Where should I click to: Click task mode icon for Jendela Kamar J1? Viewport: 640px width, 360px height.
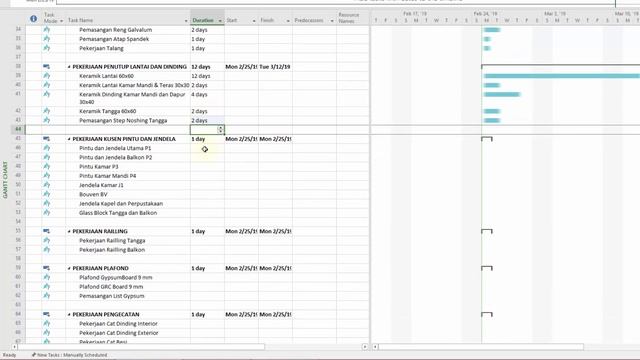[x=47, y=185]
